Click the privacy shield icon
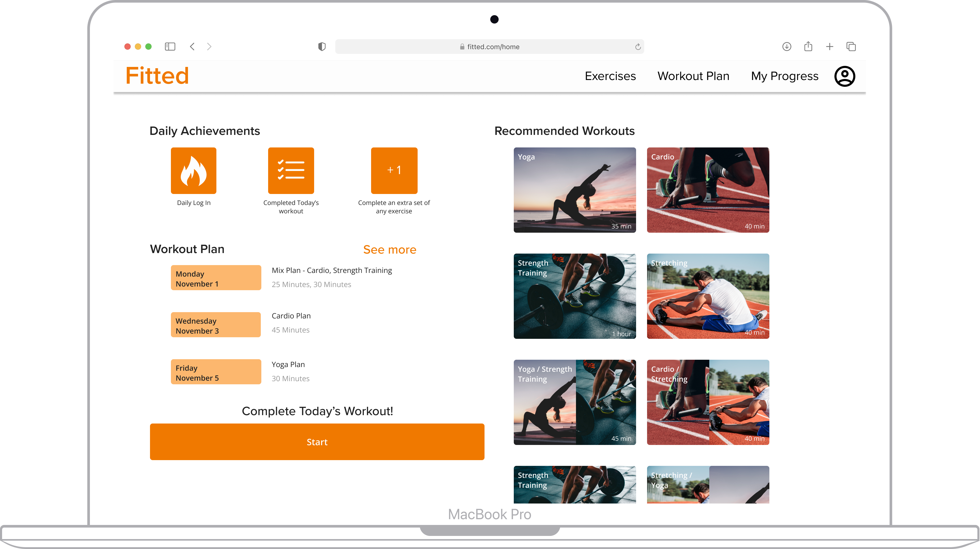The height and width of the screenshot is (549, 980). 321,47
